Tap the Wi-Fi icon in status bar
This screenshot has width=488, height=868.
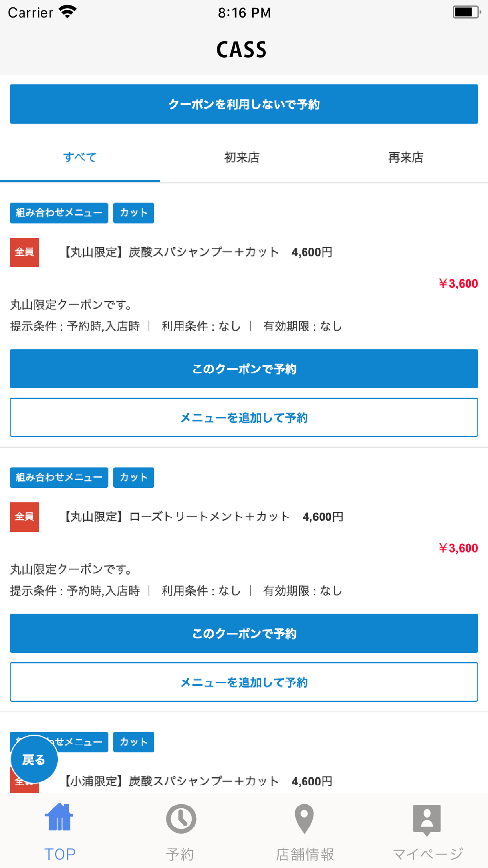coord(67,12)
